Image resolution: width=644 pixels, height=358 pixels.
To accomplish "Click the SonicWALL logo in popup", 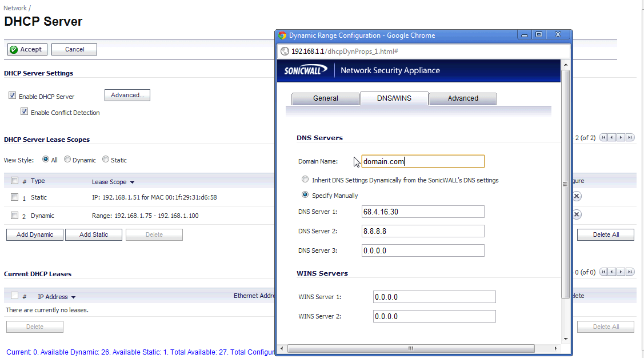I will pos(306,70).
